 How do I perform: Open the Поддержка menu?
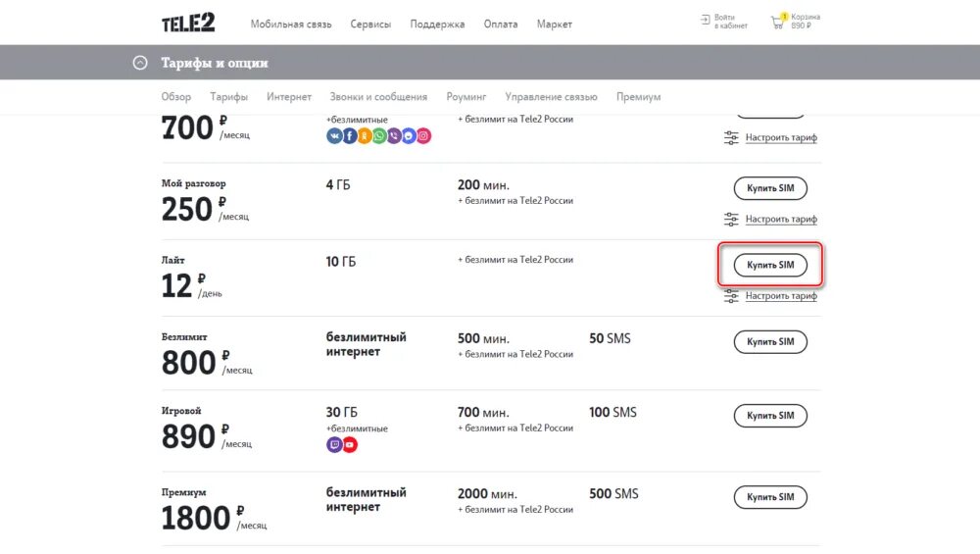click(x=437, y=24)
